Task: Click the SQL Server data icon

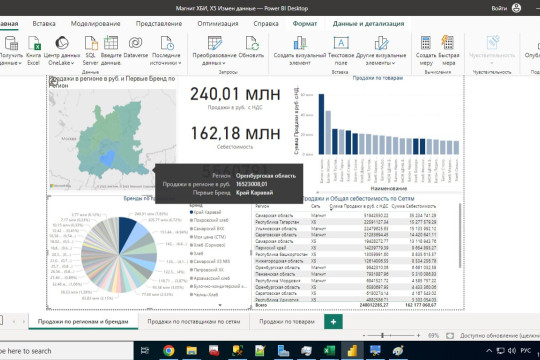Action: 91,50
